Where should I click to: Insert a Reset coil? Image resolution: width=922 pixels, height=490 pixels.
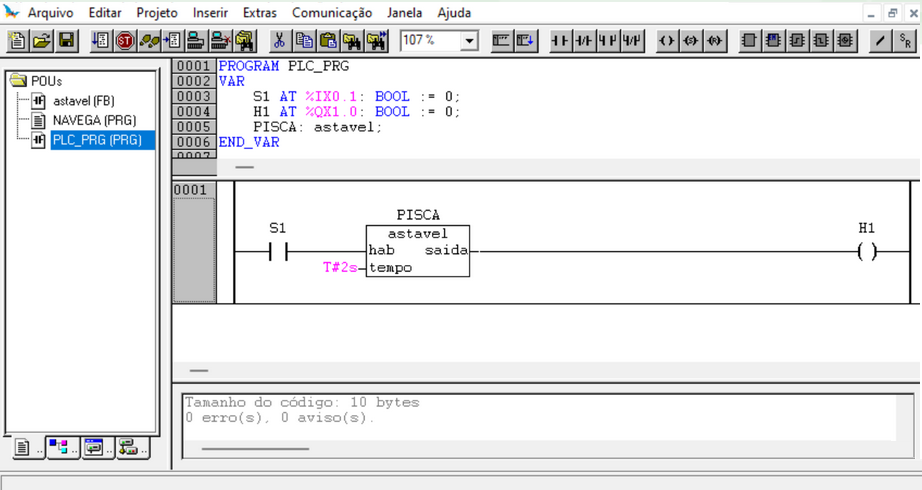(x=714, y=41)
